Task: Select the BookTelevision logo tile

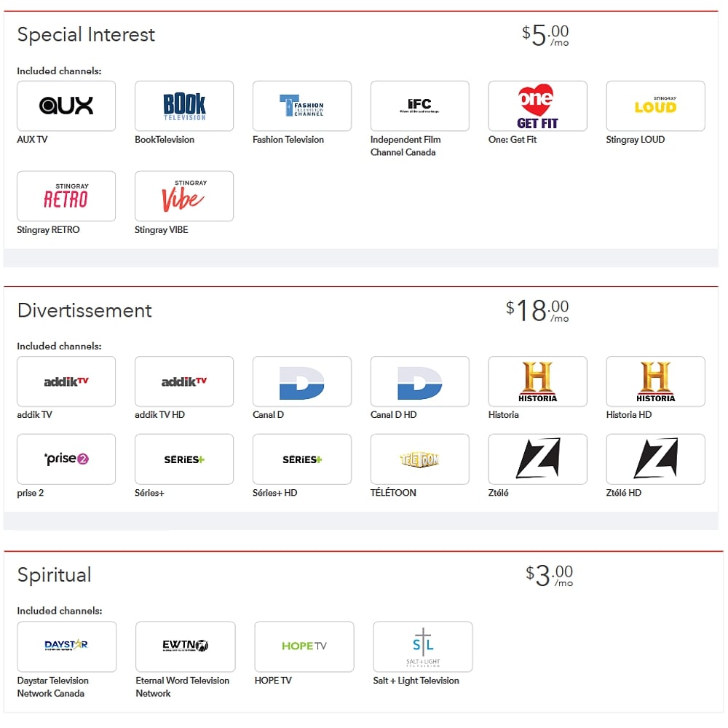Action: click(184, 106)
